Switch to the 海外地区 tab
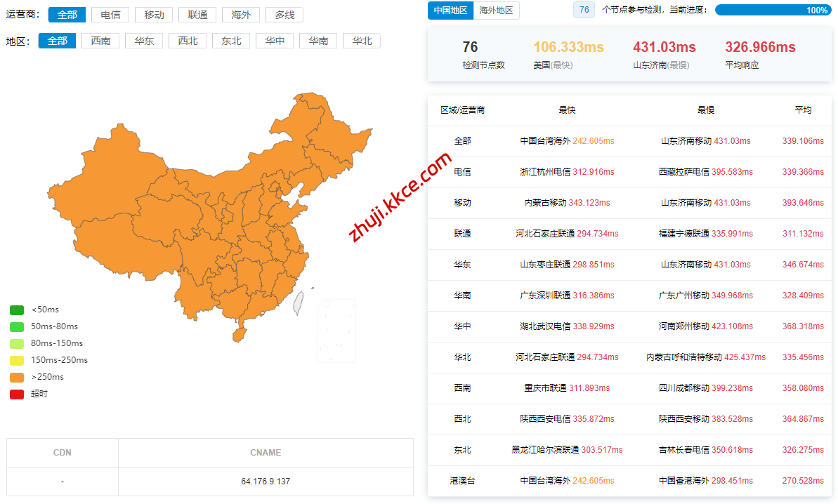This screenshot has width=838, height=504. point(496,11)
